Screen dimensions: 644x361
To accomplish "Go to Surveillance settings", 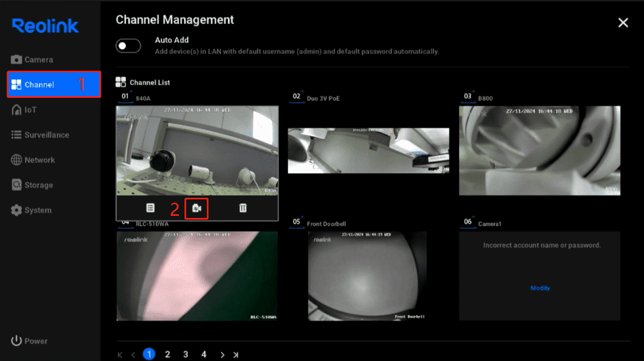I will (40, 135).
